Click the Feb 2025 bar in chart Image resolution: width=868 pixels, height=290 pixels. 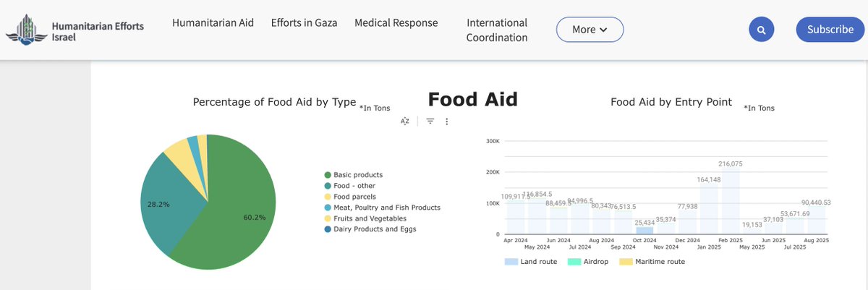click(731, 203)
